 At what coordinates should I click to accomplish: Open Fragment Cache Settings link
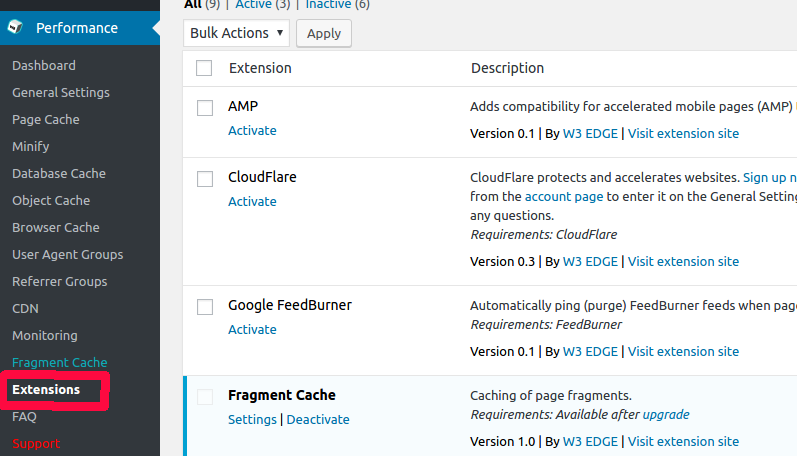point(252,420)
